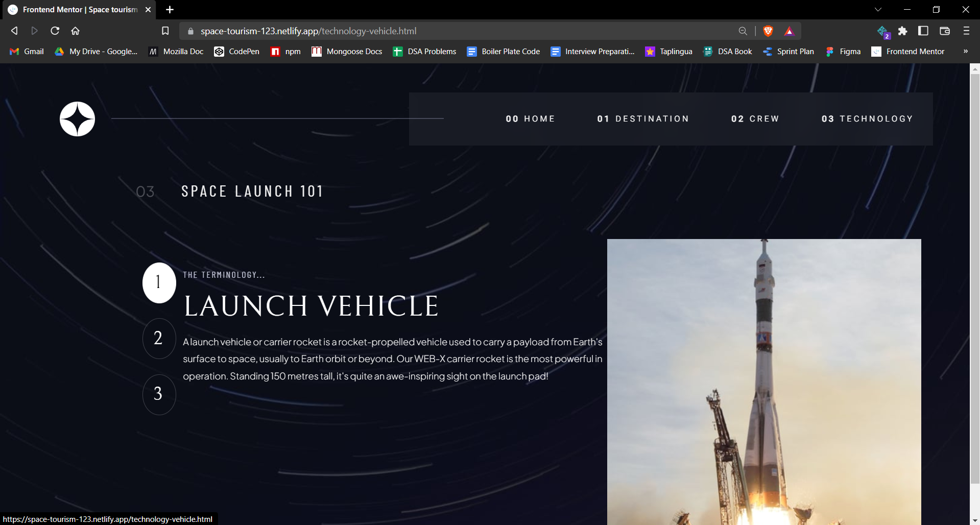This screenshot has height=525, width=980.
Task: Click the browser back arrow
Action: point(14,31)
